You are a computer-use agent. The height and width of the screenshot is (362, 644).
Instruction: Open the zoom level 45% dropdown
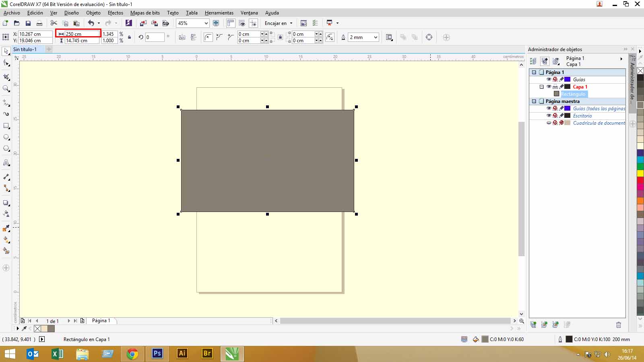[206, 23]
